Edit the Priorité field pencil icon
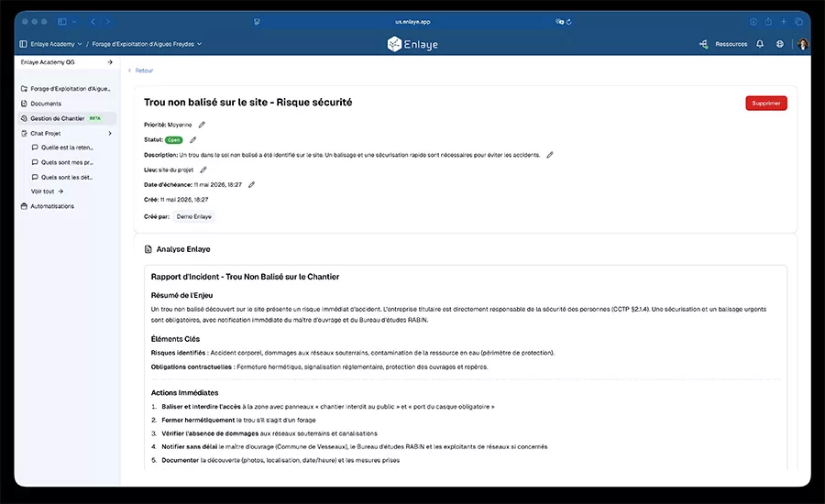The height and width of the screenshot is (504, 825). (202, 125)
